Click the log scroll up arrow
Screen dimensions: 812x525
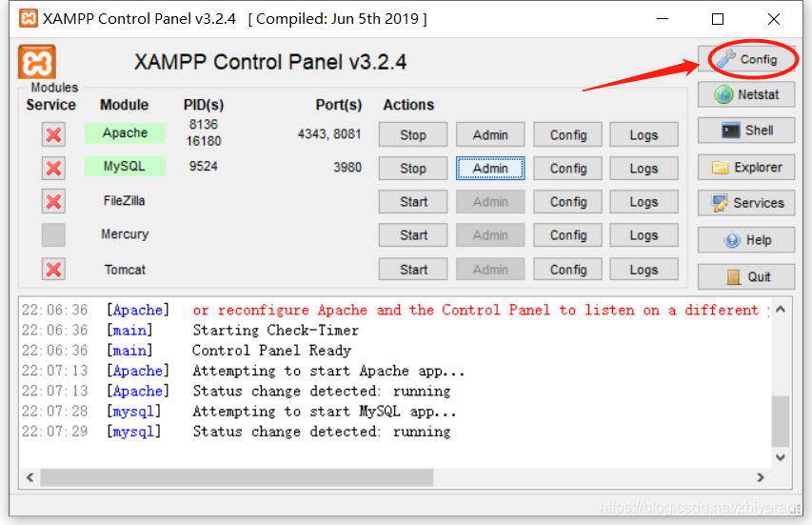tap(781, 310)
